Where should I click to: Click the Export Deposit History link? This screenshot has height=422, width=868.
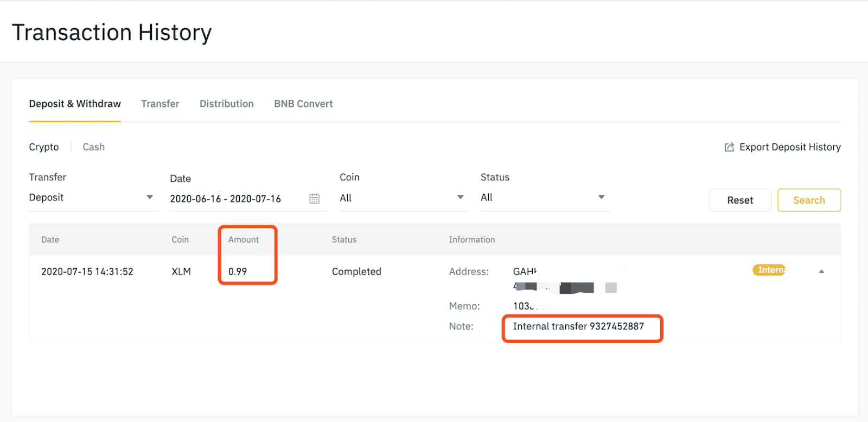pos(790,147)
